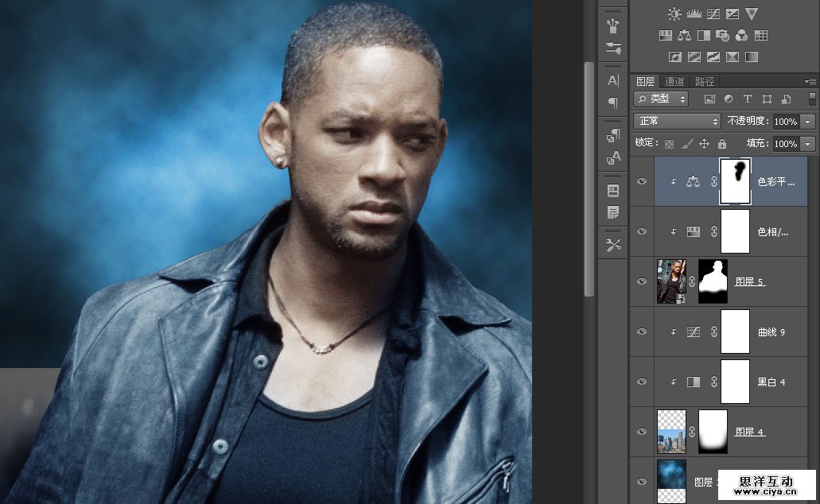This screenshot has width=820, height=504.
Task: Open the blend mode dropdown 正常
Action: pos(677,122)
